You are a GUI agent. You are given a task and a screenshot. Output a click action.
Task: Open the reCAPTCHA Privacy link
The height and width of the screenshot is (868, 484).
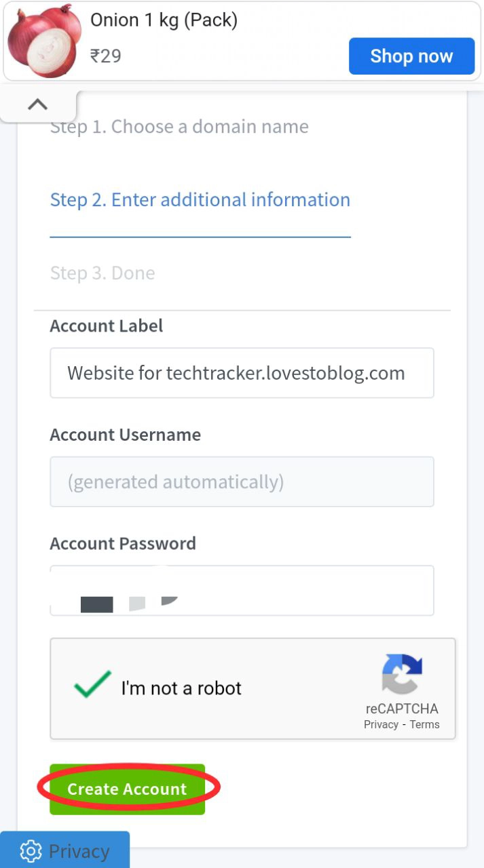[381, 724]
